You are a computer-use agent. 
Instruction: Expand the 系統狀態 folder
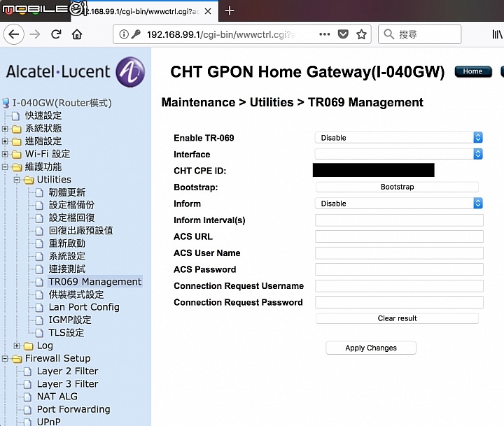coord(5,129)
